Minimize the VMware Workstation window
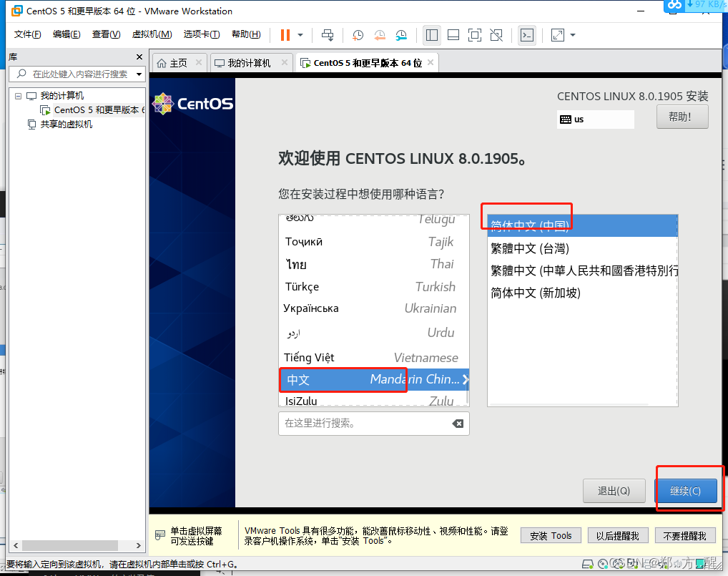The height and width of the screenshot is (576, 728). 641,11
